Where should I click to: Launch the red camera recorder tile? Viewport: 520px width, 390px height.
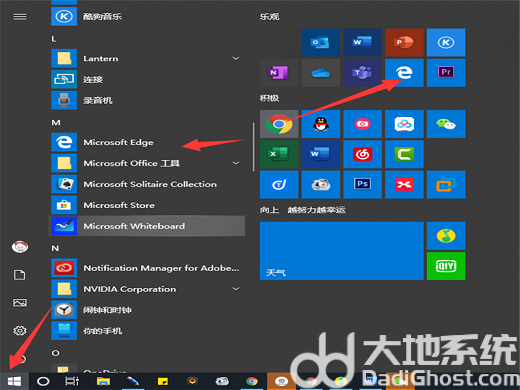[363, 124]
